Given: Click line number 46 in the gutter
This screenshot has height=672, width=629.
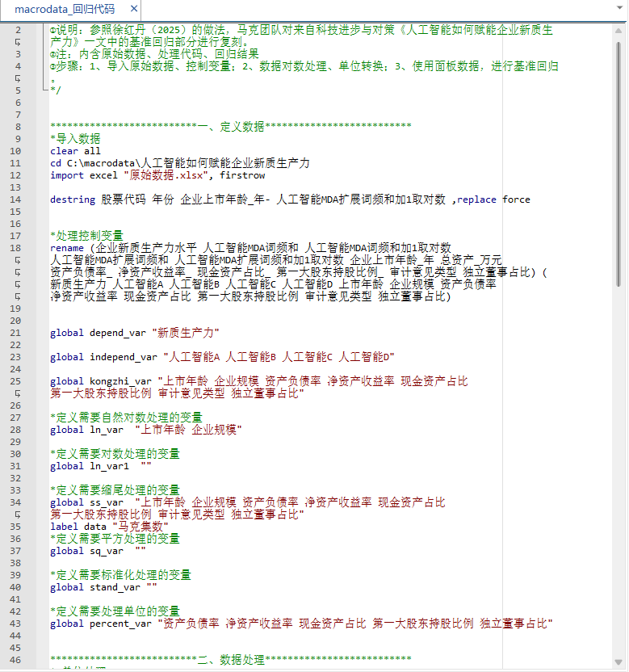Looking at the screenshot, I should 18,660.
